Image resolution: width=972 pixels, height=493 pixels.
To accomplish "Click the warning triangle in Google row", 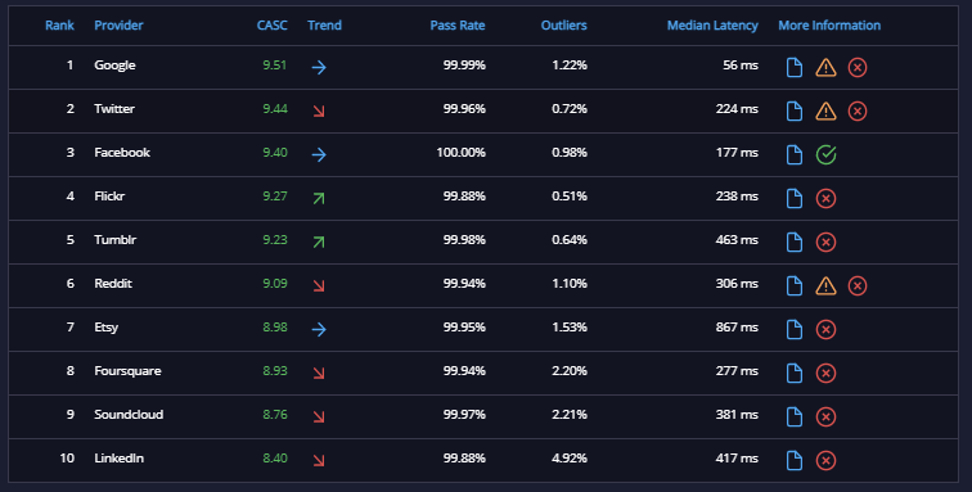I will click(826, 67).
